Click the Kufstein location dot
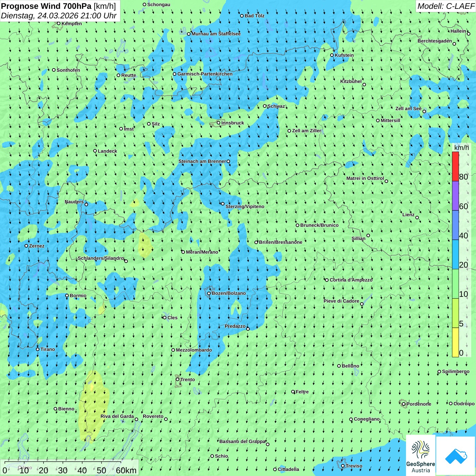The height and width of the screenshot is (476, 476). tap(332, 55)
